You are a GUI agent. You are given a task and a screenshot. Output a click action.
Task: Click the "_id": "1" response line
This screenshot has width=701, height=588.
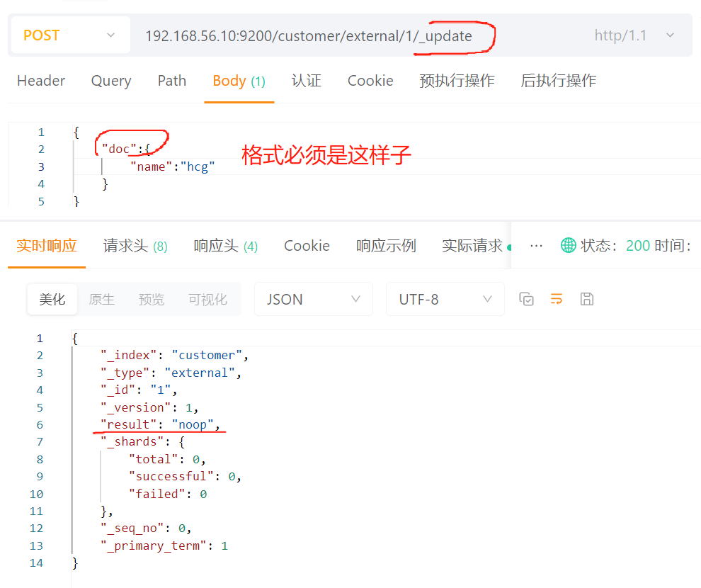tap(139, 390)
